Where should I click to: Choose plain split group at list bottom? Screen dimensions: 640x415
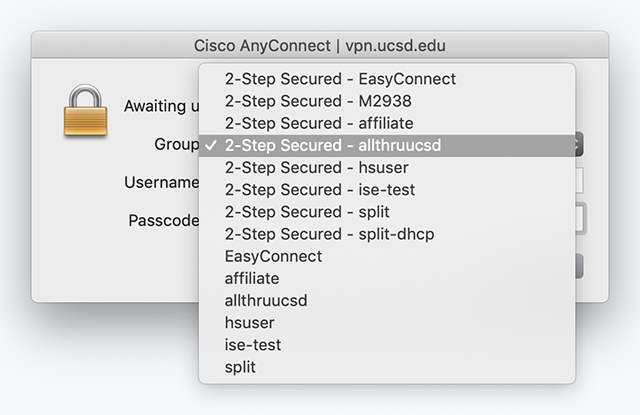click(x=387, y=367)
